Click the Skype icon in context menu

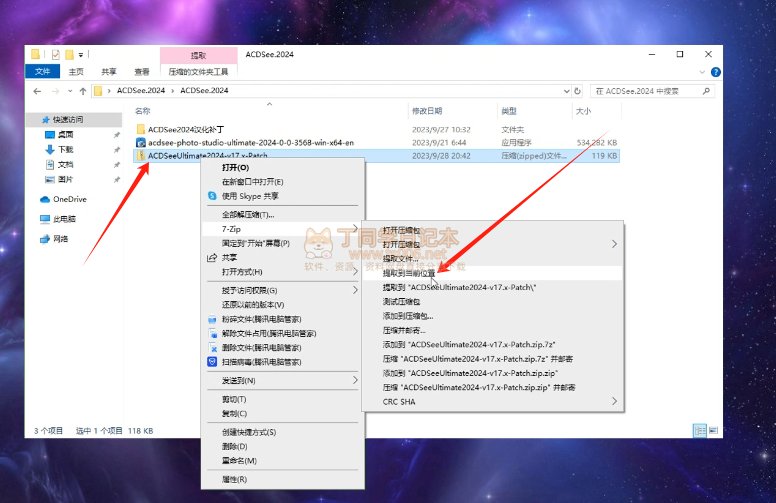pyautogui.click(x=212, y=196)
